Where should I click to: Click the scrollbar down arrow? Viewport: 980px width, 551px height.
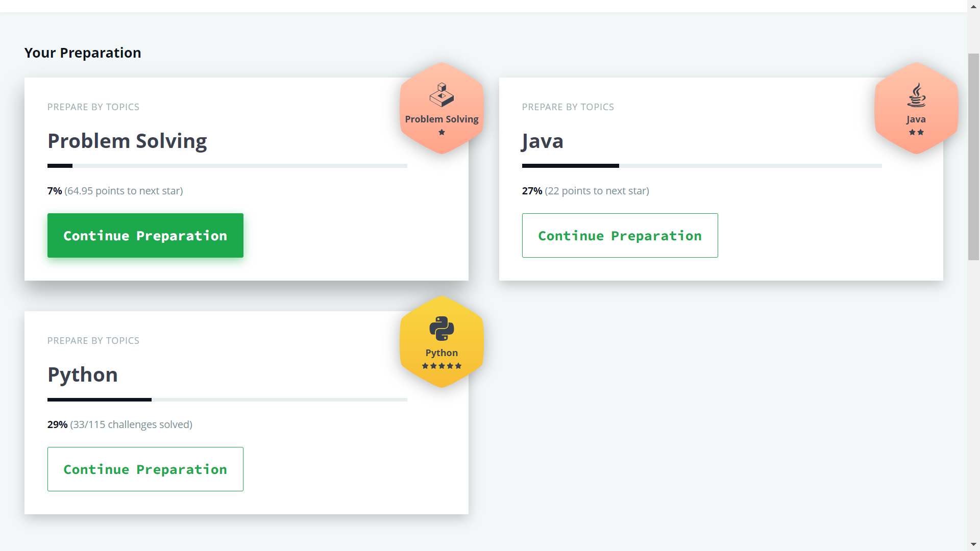tap(974, 544)
